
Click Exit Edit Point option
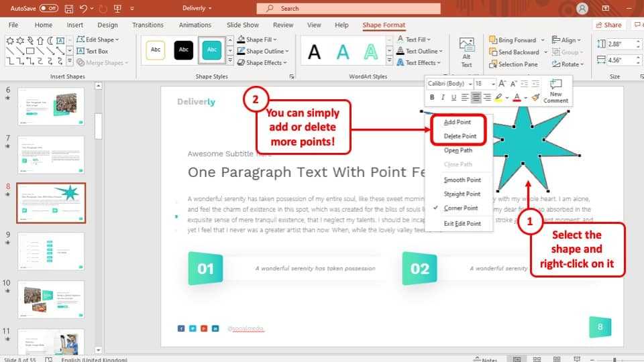[462, 223]
